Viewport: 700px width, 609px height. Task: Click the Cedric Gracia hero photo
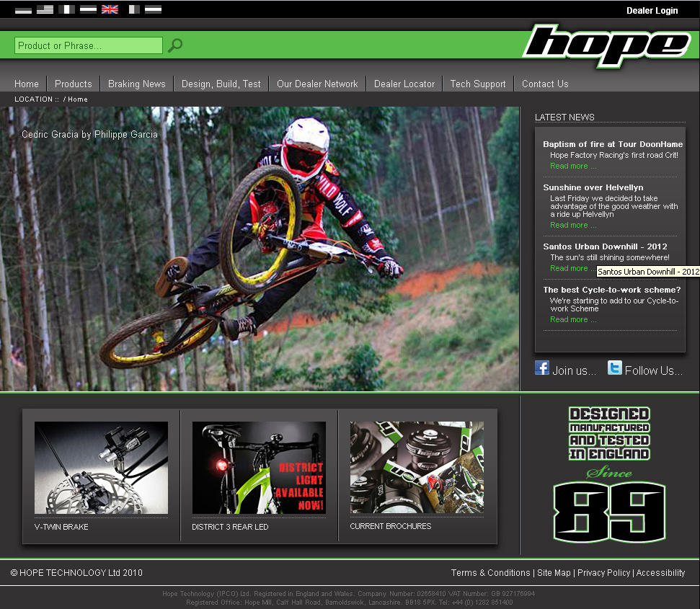pos(260,249)
